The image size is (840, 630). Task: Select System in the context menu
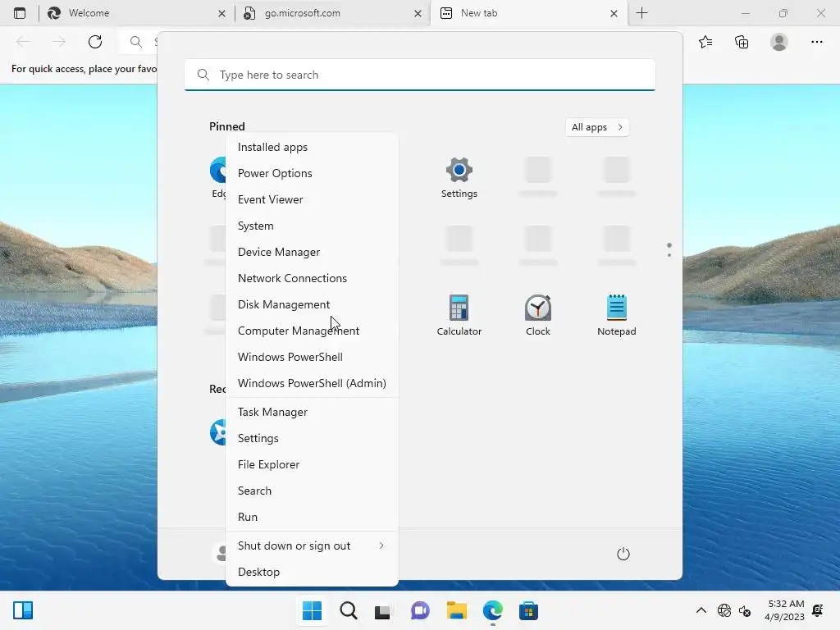click(312, 226)
